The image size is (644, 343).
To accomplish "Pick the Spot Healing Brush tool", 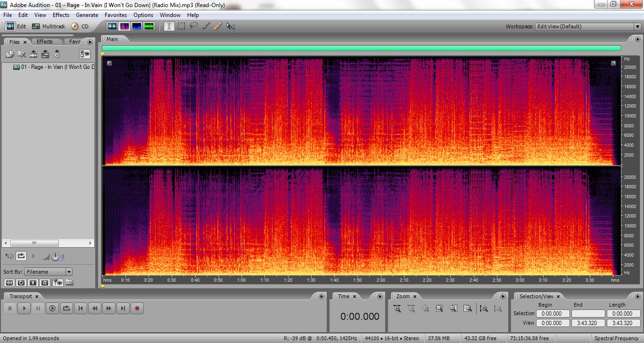I will pos(218,26).
